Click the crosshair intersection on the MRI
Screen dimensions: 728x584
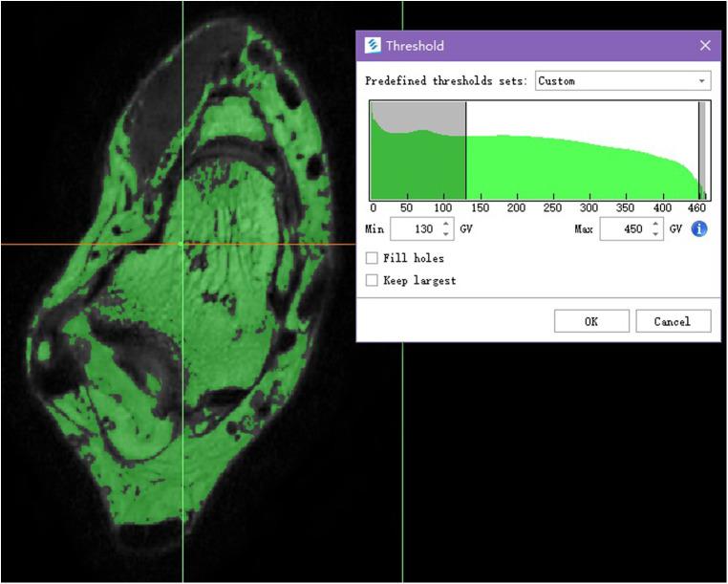click(x=182, y=244)
